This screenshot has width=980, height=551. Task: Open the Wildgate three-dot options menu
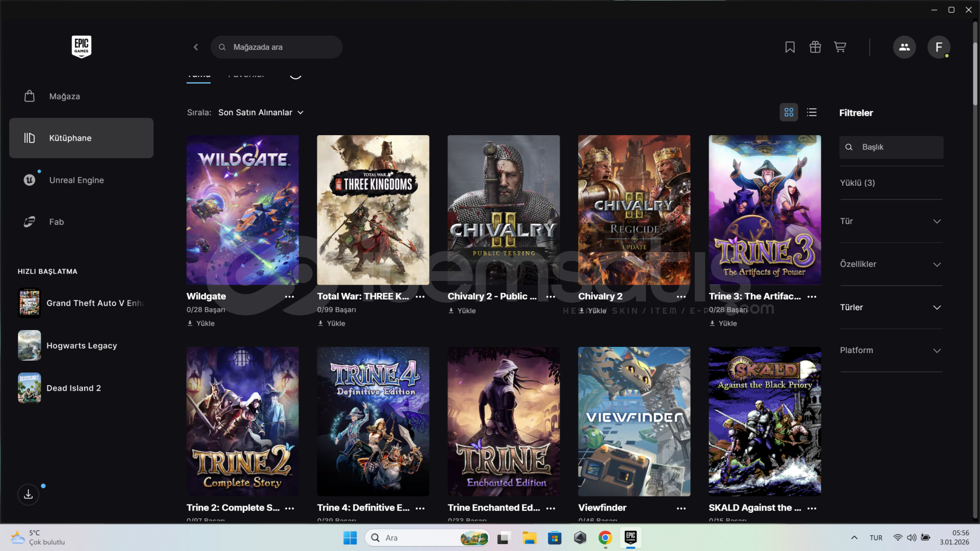(x=289, y=296)
